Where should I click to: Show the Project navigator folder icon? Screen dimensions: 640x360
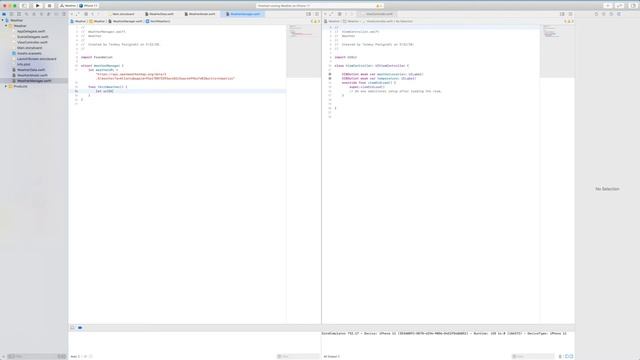pyautogui.click(x=4, y=14)
